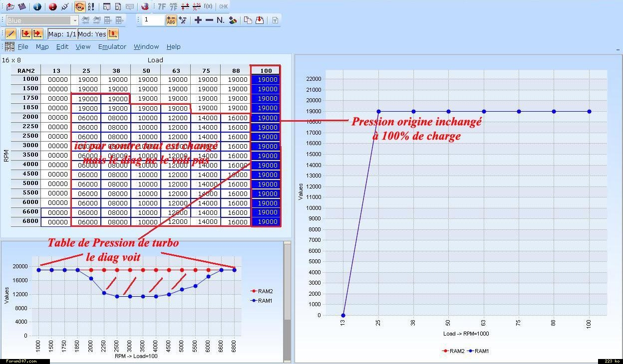Click the save floppy disk icon
The image size is (623, 364).
click(x=21, y=6)
